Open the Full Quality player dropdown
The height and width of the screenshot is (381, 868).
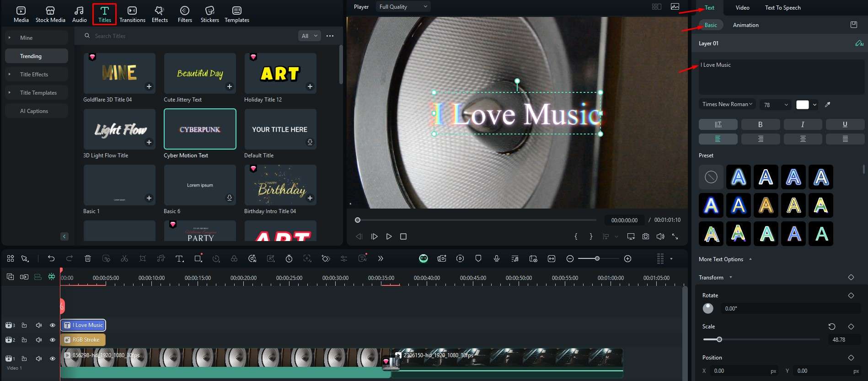tap(403, 7)
